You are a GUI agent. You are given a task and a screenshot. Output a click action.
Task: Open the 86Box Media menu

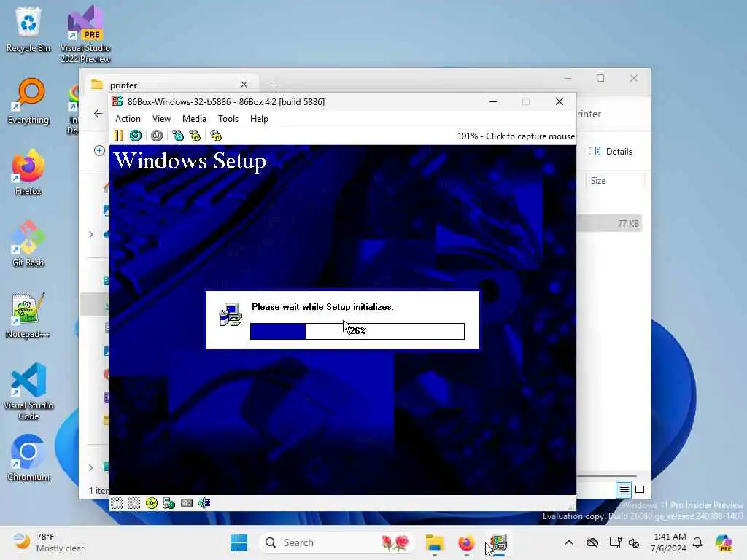tap(194, 119)
